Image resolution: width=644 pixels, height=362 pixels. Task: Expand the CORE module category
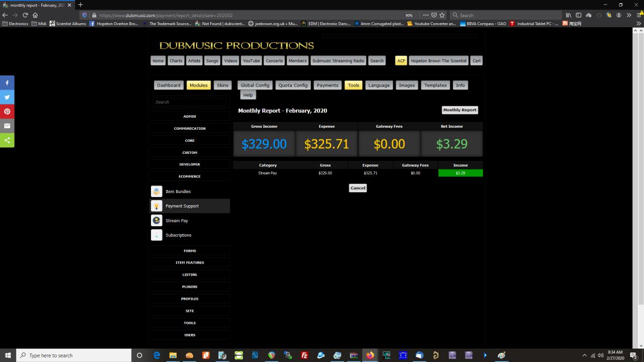pos(190,140)
